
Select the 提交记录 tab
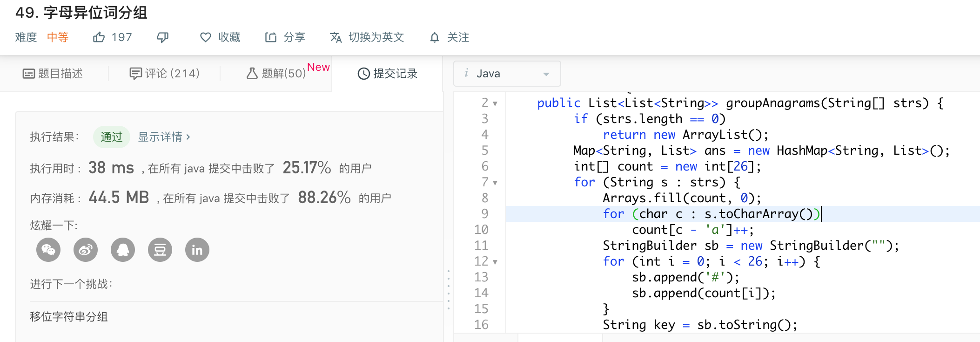(387, 74)
